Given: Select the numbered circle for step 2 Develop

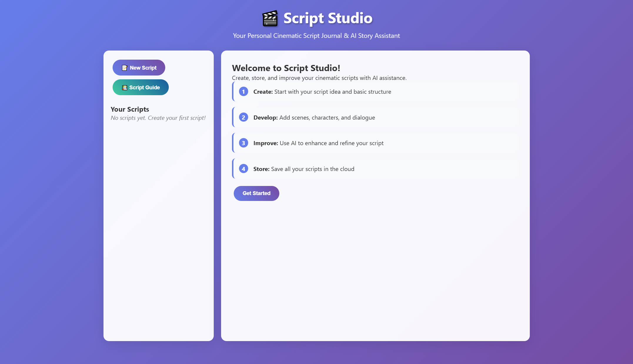Looking at the screenshot, I should (x=243, y=117).
